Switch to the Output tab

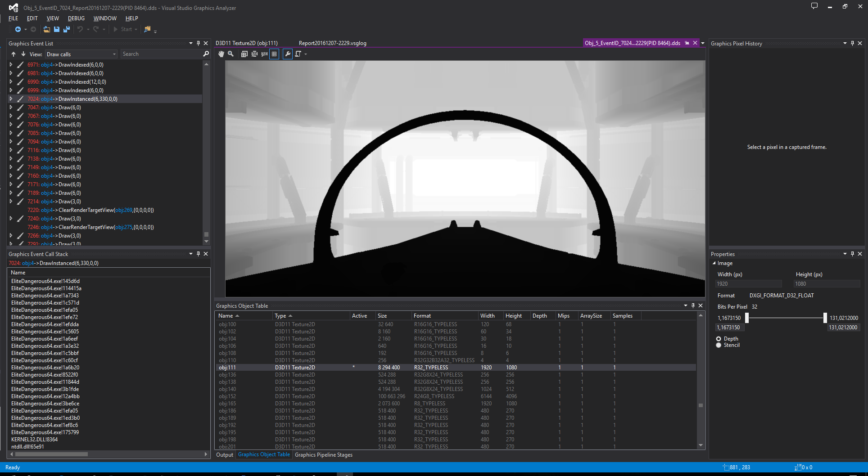(225, 455)
